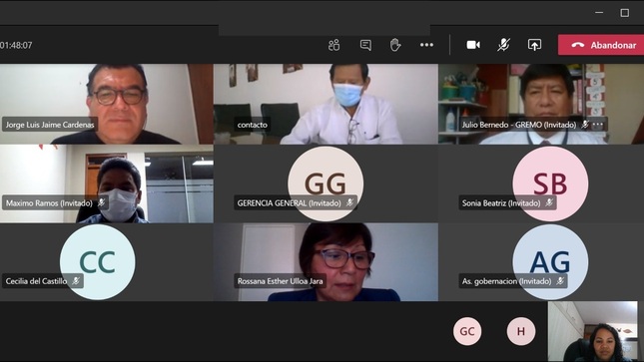This screenshot has height=362, width=644.
Task: Show the meeting participants panel
Action: pos(333,45)
